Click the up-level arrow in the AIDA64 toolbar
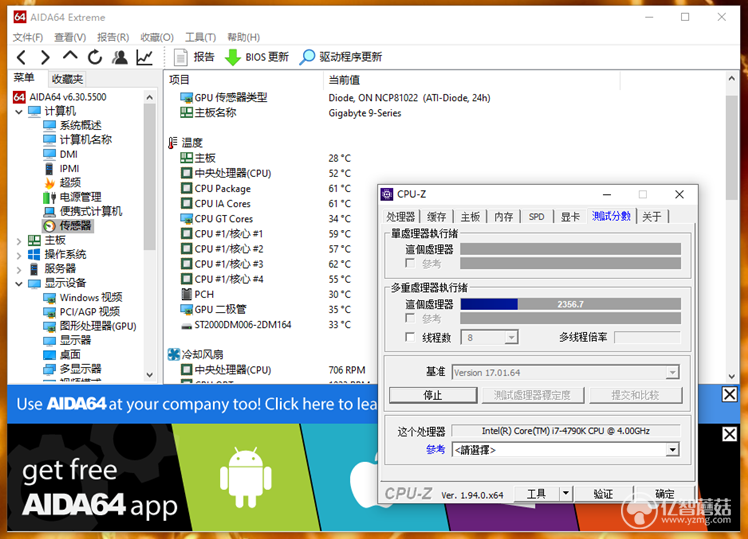Viewport: 748px width, 539px height. [70, 56]
